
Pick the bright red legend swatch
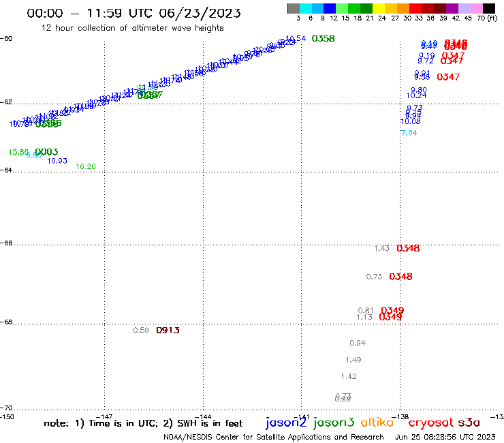[415, 9]
